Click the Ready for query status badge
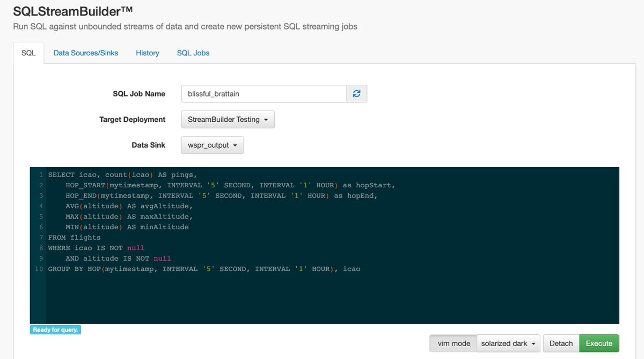This screenshot has width=644, height=359. point(55,330)
